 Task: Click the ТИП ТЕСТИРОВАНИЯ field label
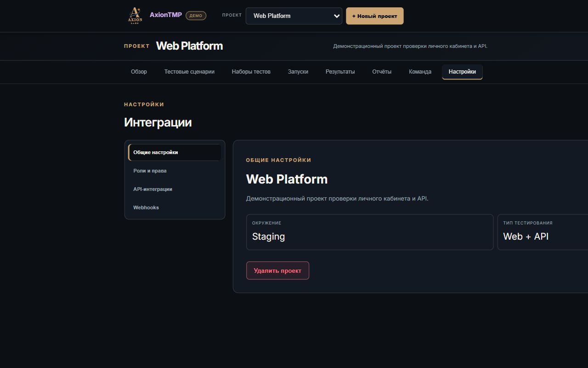click(528, 223)
